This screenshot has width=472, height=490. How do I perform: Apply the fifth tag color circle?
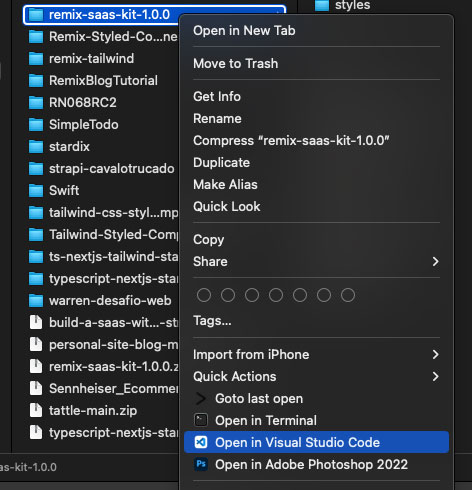click(x=300, y=295)
